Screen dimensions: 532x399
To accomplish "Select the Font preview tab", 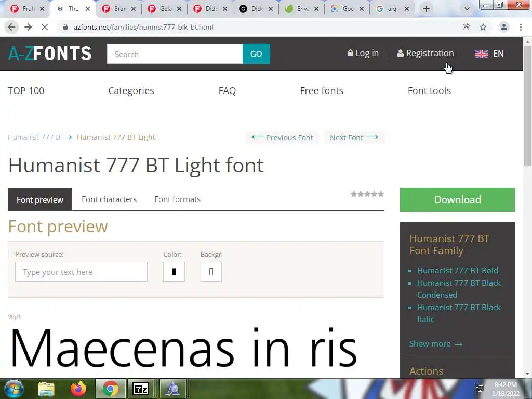I will 40,199.
